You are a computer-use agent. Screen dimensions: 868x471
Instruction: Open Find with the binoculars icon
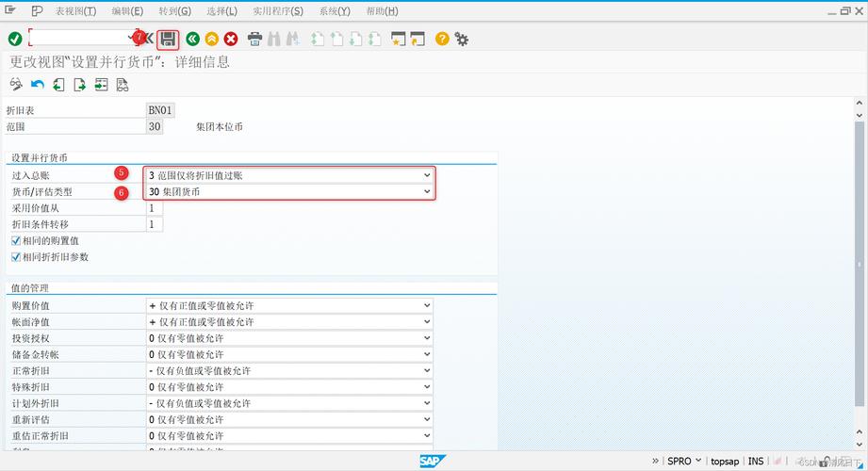pos(274,39)
